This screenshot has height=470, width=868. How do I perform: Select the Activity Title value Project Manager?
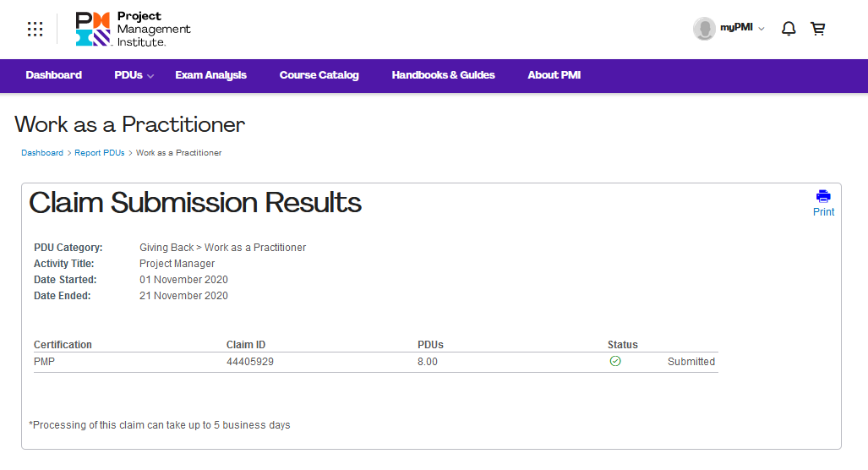pyautogui.click(x=177, y=264)
